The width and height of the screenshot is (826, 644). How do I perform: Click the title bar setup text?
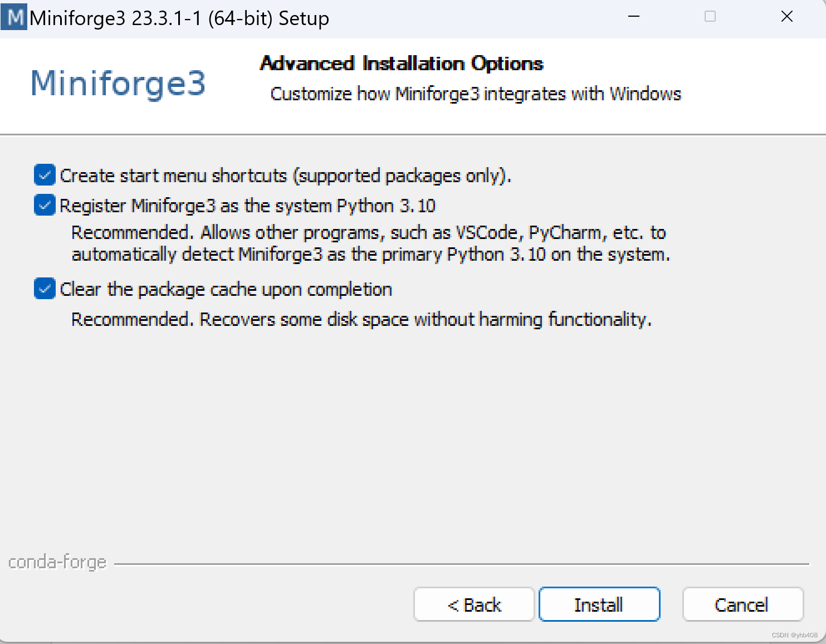click(179, 17)
